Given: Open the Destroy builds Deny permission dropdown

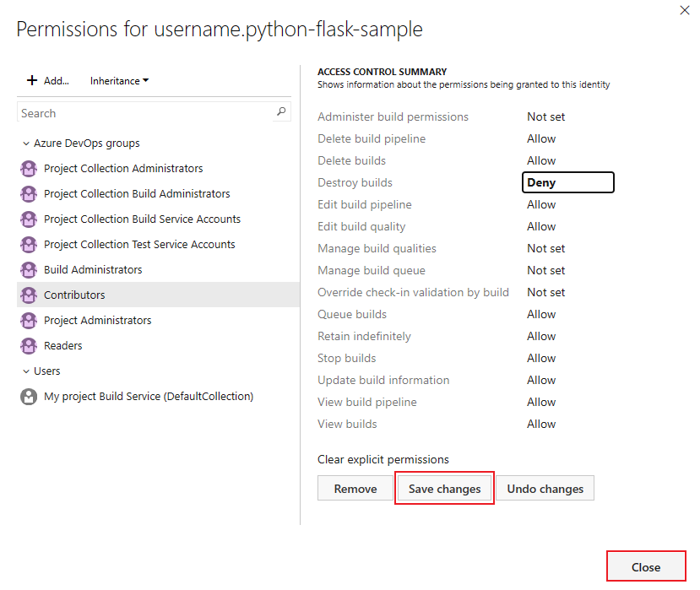Looking at the screenshot, I should (x=567, y=182).
